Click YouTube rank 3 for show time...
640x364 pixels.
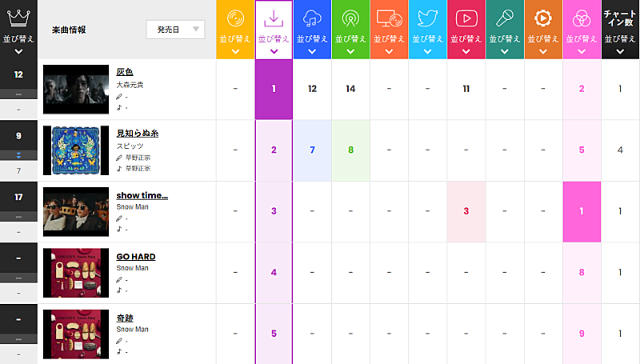[466, 211]
